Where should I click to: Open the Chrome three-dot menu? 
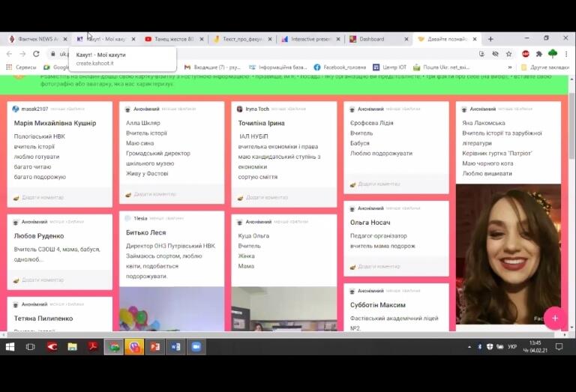pyautogui.click(x=566, y=54)
